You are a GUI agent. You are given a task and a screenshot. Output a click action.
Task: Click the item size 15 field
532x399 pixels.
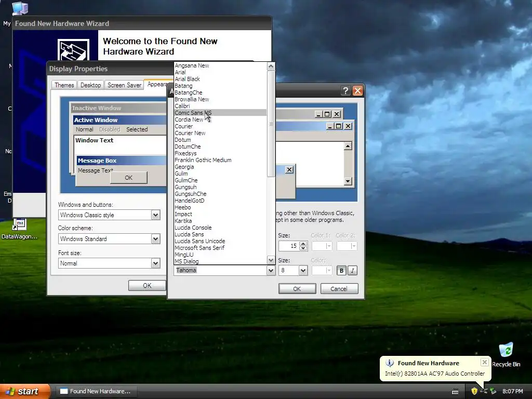coord(289,246)
